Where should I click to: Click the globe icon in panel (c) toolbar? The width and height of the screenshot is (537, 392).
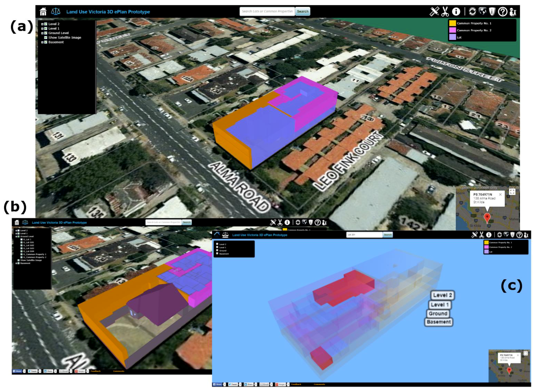coord(506,234)
